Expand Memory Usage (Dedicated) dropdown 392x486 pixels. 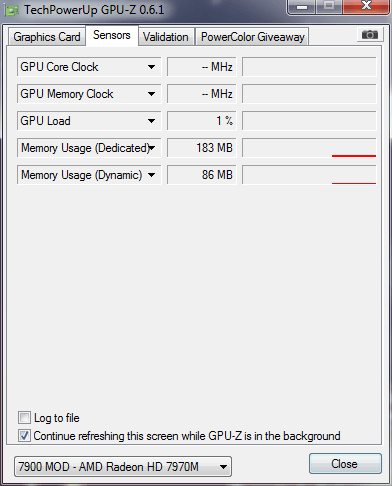click(152, 148)
